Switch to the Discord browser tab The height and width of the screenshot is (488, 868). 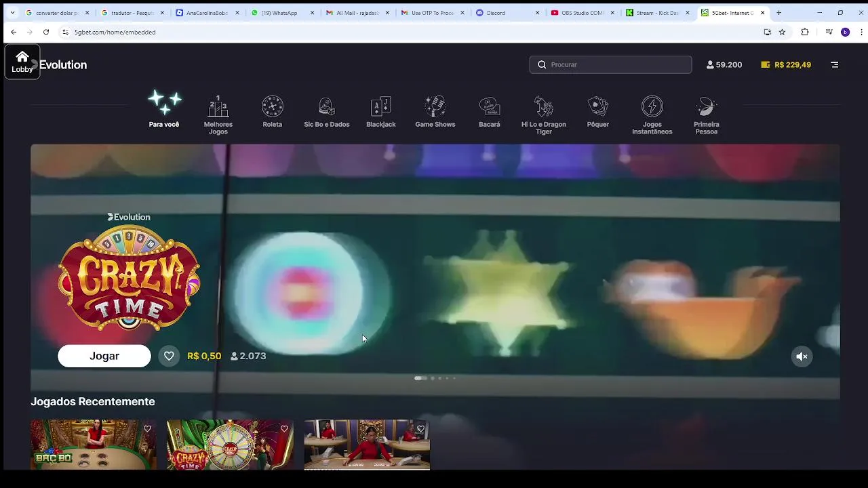506,13
